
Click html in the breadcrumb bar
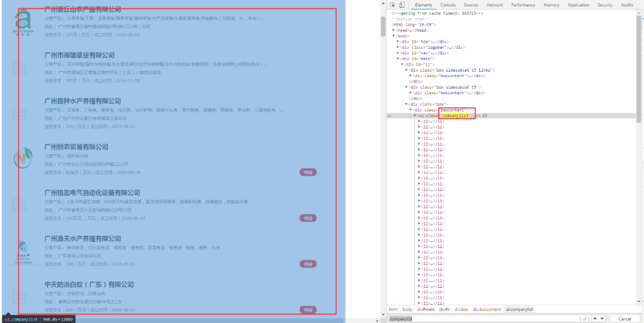point(394,309)
